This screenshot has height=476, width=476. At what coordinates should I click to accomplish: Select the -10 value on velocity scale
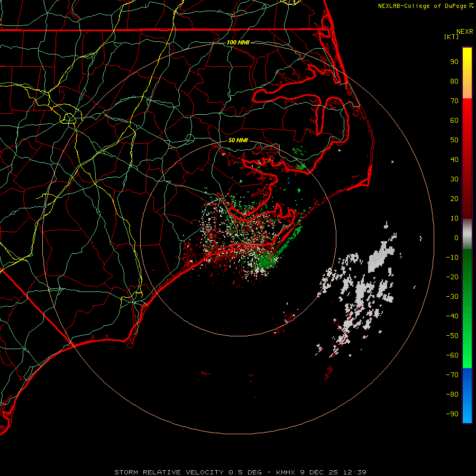click(x=452, y=258)
